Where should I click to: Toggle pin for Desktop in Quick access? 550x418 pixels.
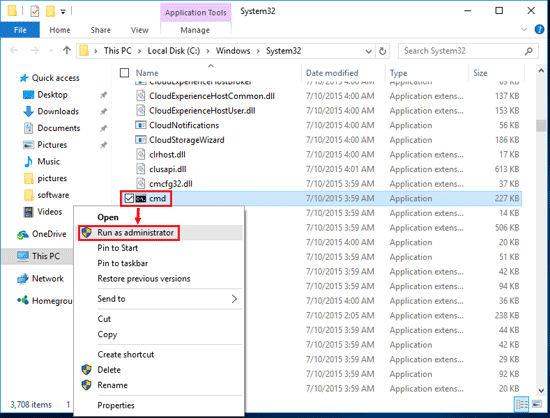click(103, 95)
